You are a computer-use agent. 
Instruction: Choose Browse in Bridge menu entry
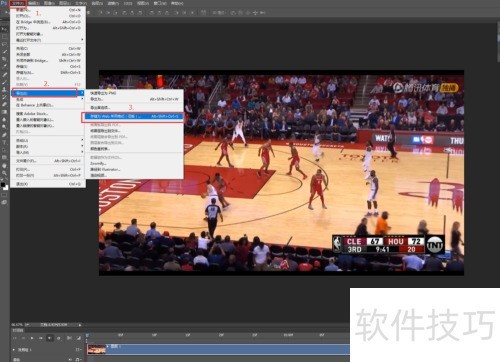[x=48, y=22]
